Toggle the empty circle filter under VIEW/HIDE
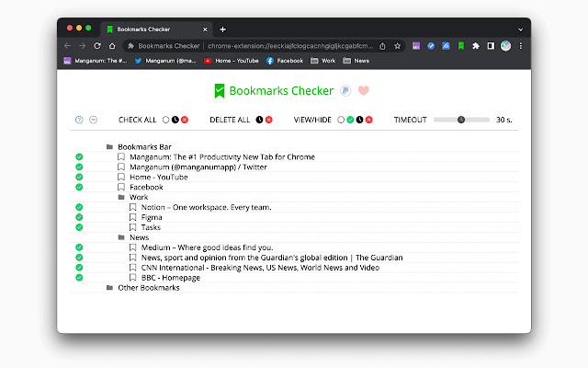This screenshot has width=588, height=368. [x=341, y=120]
